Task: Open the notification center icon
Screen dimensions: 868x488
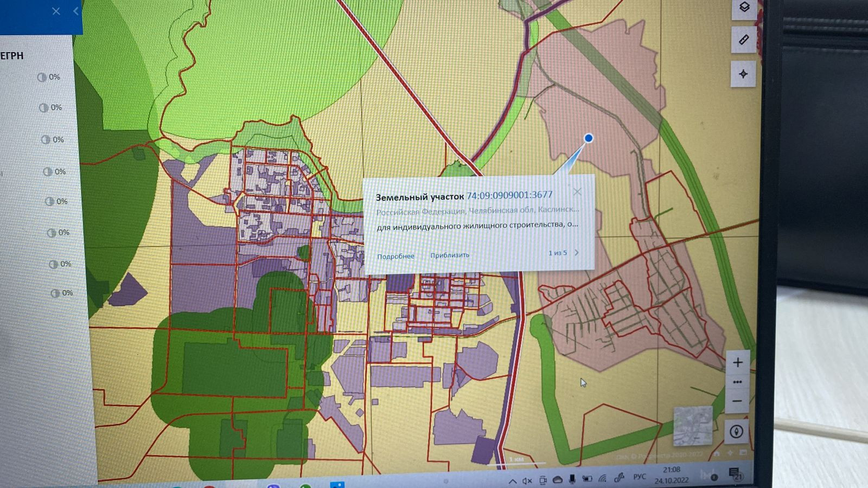Action: point(735,473)
